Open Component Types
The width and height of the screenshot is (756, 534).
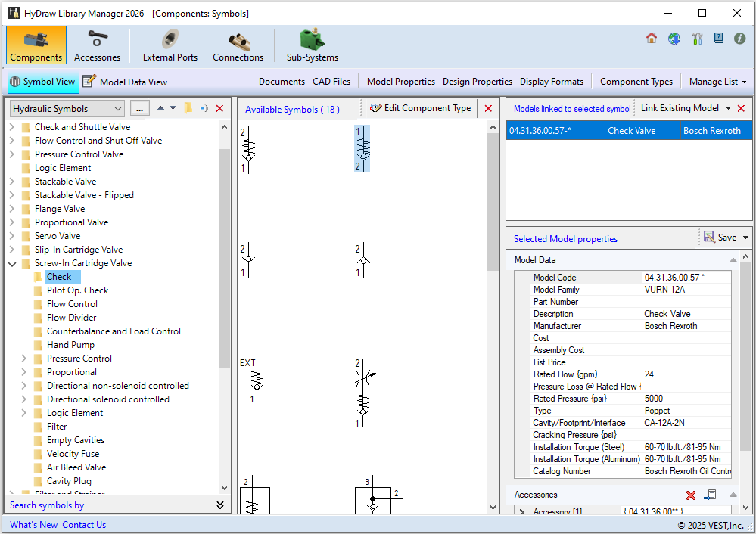click(636, 82)
